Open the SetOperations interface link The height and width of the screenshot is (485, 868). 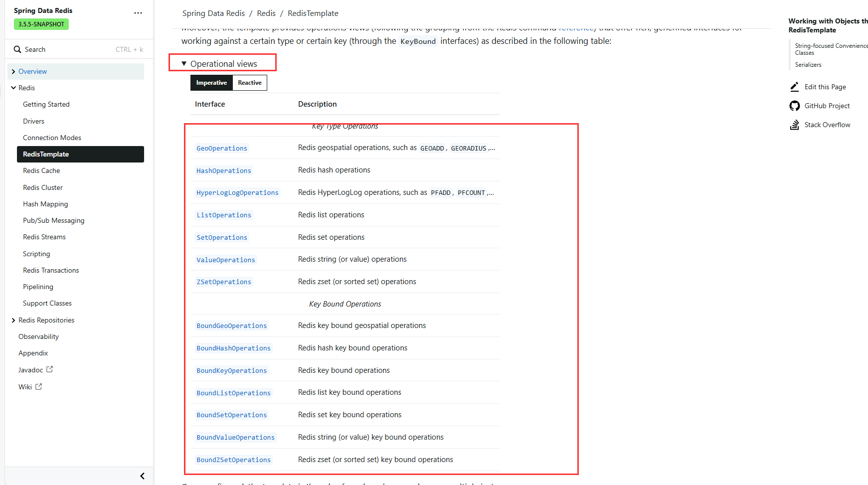click(222, 237)
